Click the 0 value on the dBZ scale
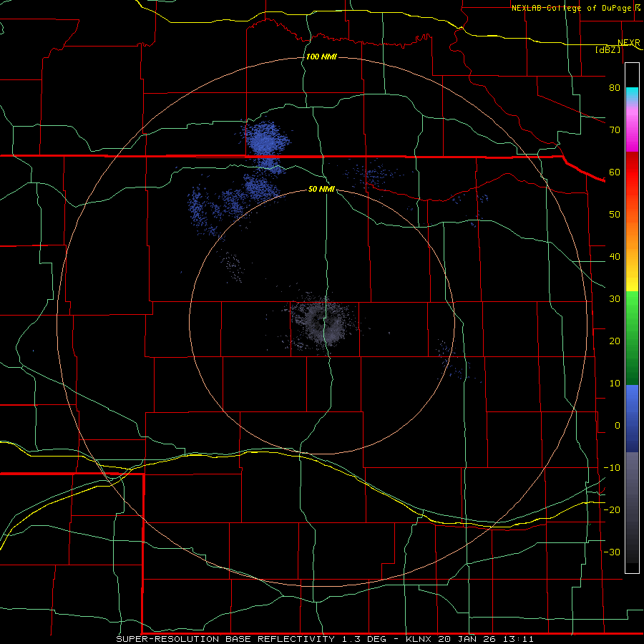The width and height of the screenshot is (644, 644). [618, 426]
